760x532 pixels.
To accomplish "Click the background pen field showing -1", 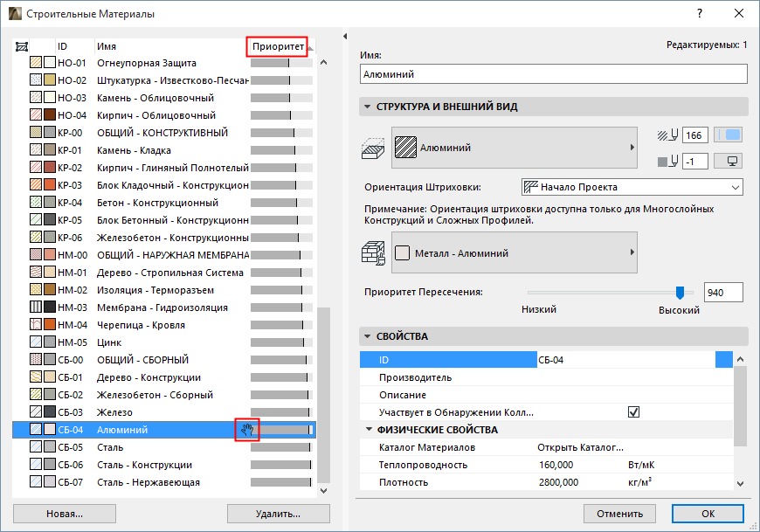I will click(x=694, y=162).
